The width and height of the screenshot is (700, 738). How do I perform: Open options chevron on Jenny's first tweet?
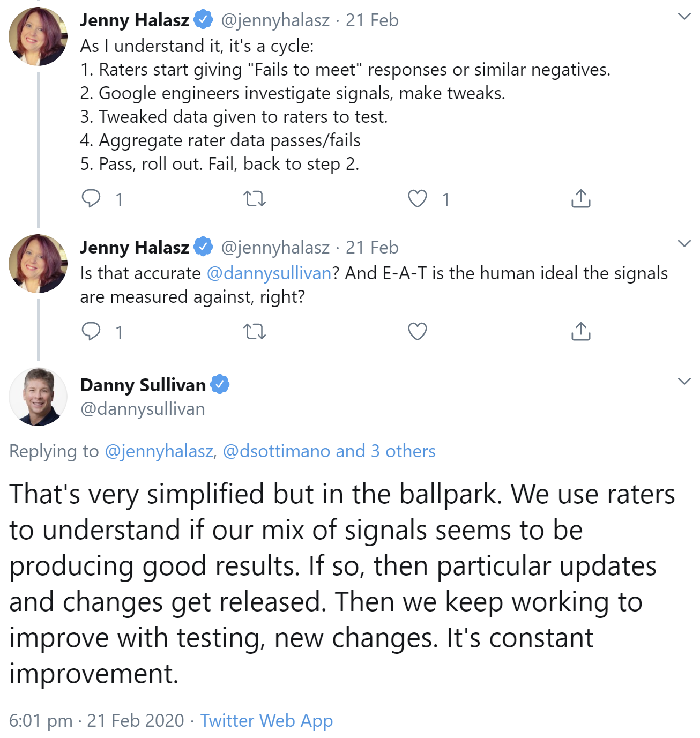pyautogui.click(x=684, y=17)
